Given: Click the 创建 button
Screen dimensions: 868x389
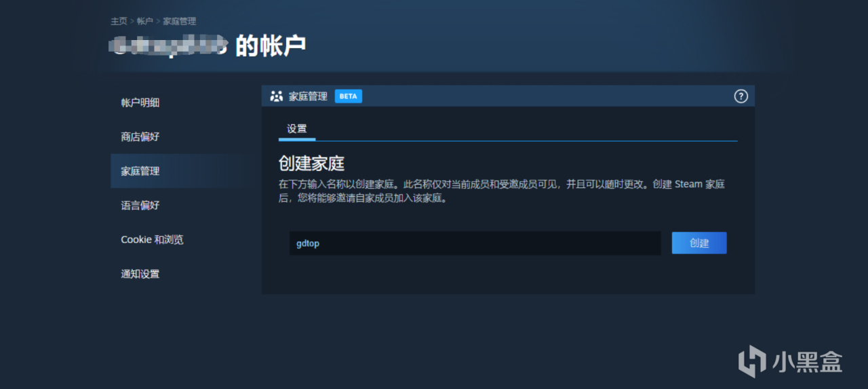Looking at the screenshot, I should [699, 243].
